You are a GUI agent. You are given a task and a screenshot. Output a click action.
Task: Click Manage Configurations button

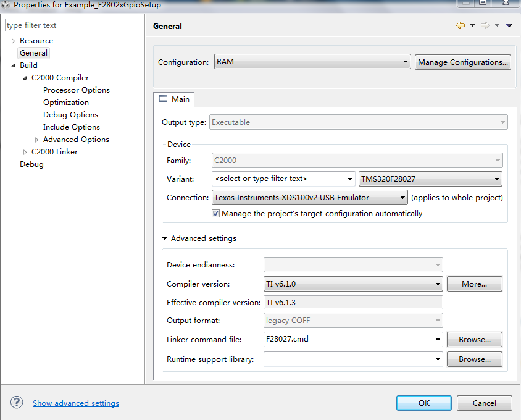point(463,62)
